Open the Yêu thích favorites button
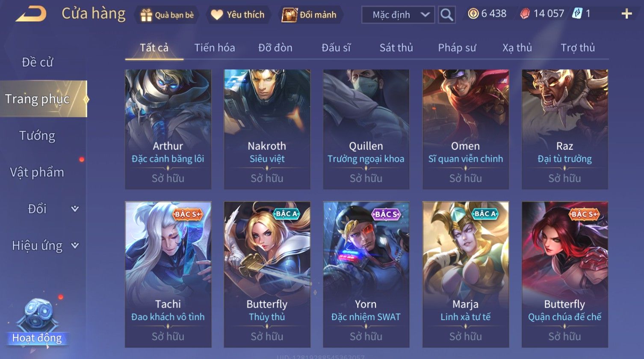 (x=238, y=15)
